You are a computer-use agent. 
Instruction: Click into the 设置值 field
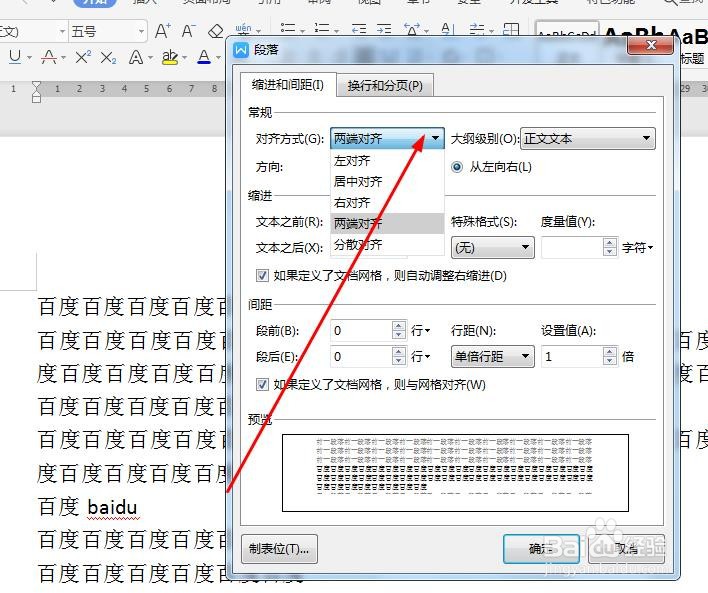coord(572,357)
